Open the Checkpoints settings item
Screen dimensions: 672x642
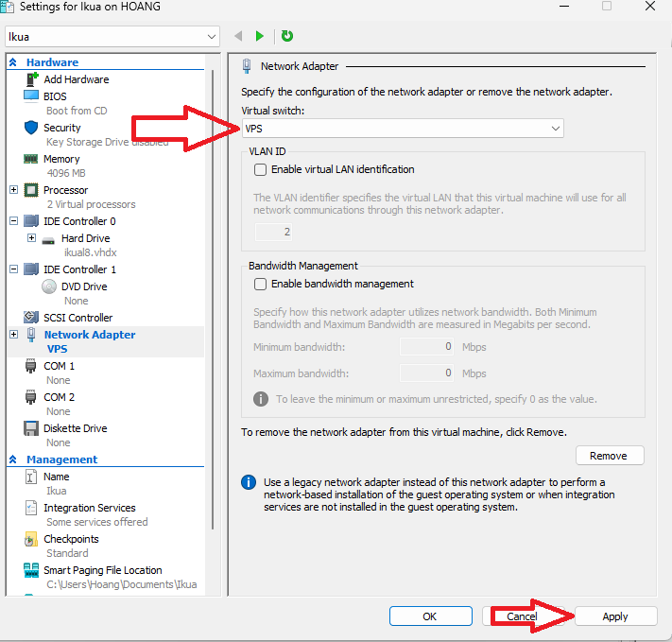(x=71, y=539)
